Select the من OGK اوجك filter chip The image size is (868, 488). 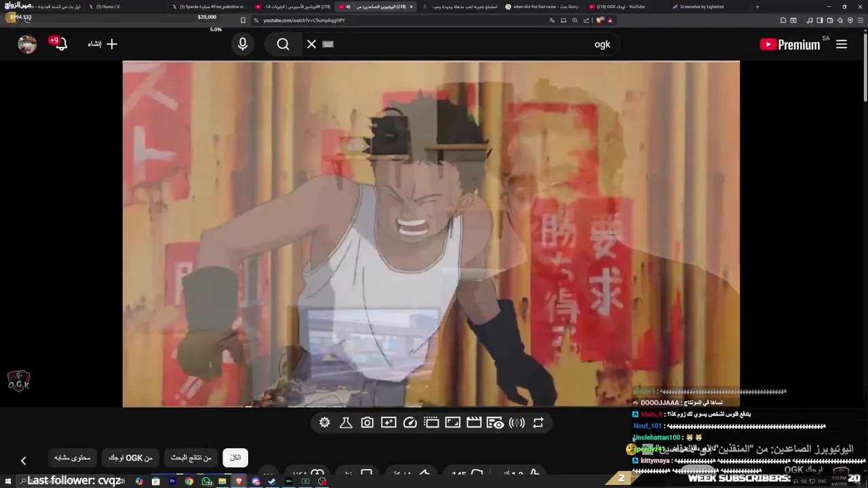tap(130, 457)
